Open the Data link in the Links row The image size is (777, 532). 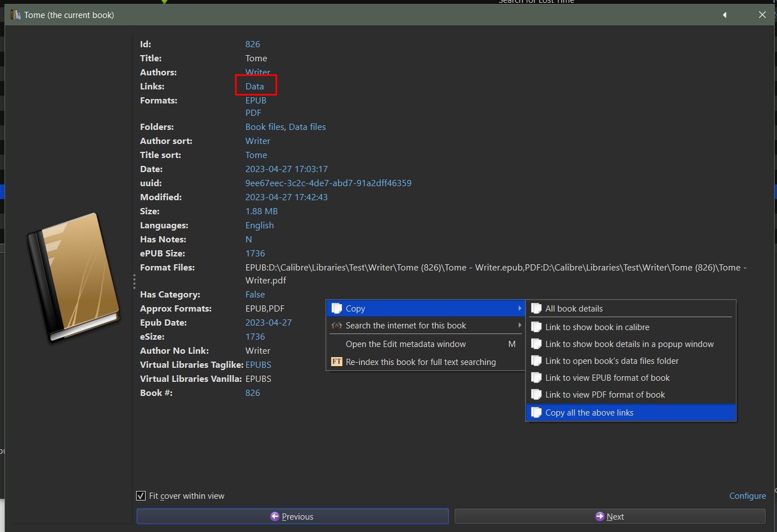255,86
